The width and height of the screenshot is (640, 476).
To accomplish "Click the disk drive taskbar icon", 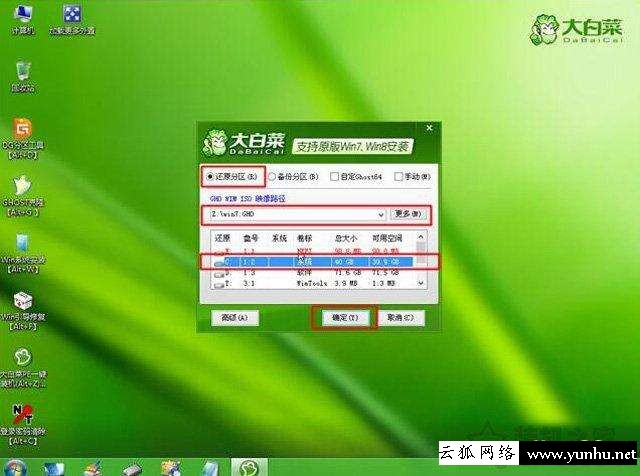I will 132,469.
